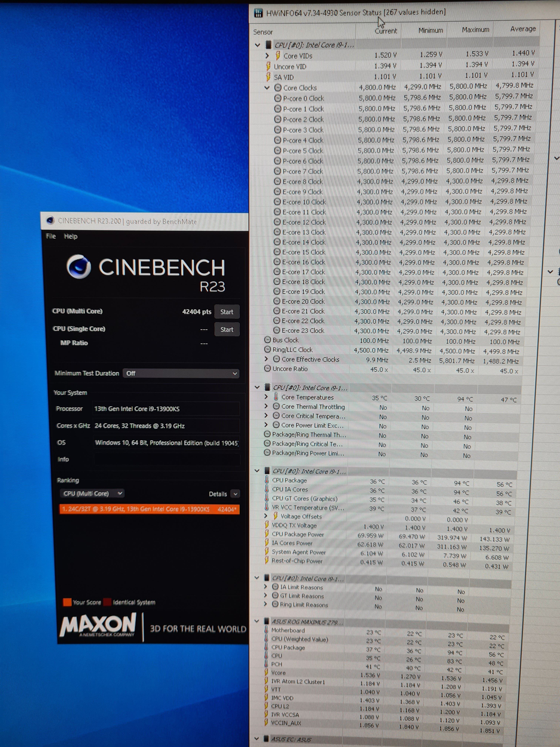Click the IA Cores Power bolt icon

click(x=267, y=542)
